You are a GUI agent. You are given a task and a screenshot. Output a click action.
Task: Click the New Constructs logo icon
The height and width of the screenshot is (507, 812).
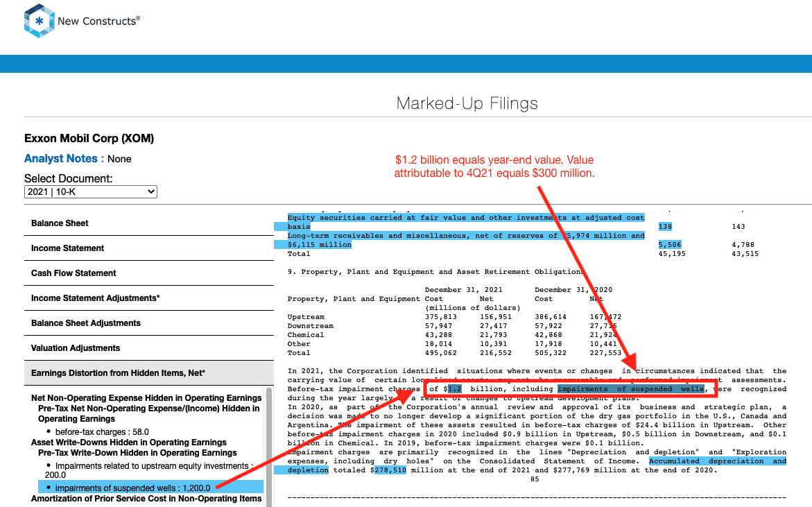(x=39, y=21)
